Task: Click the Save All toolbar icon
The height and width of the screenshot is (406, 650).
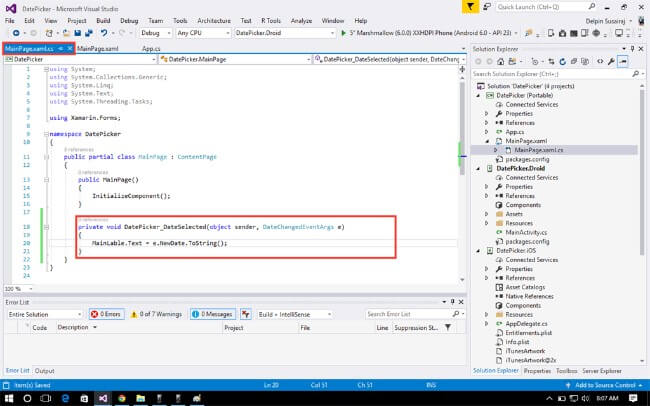Action: click(89, 33)
